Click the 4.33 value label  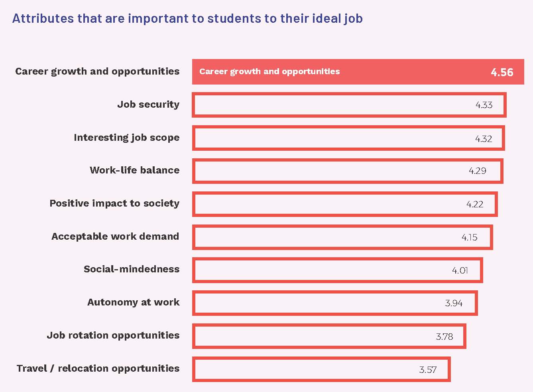coord(484,105)
